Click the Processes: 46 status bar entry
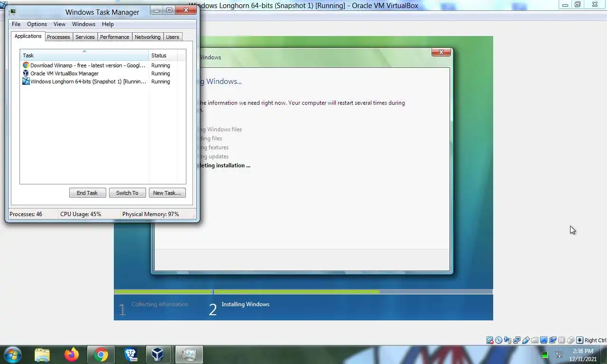The image size is (607, 364). pos(26,214)
